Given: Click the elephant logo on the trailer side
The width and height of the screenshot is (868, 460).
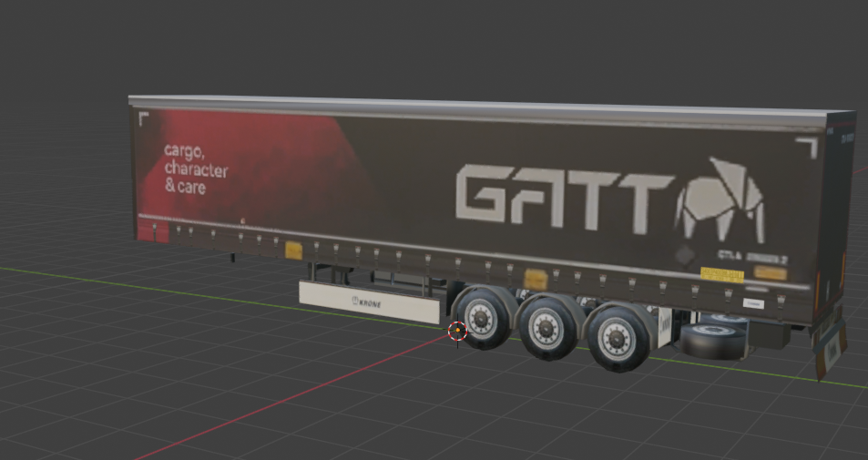Looking at the screenshot, I should [720, 199].
